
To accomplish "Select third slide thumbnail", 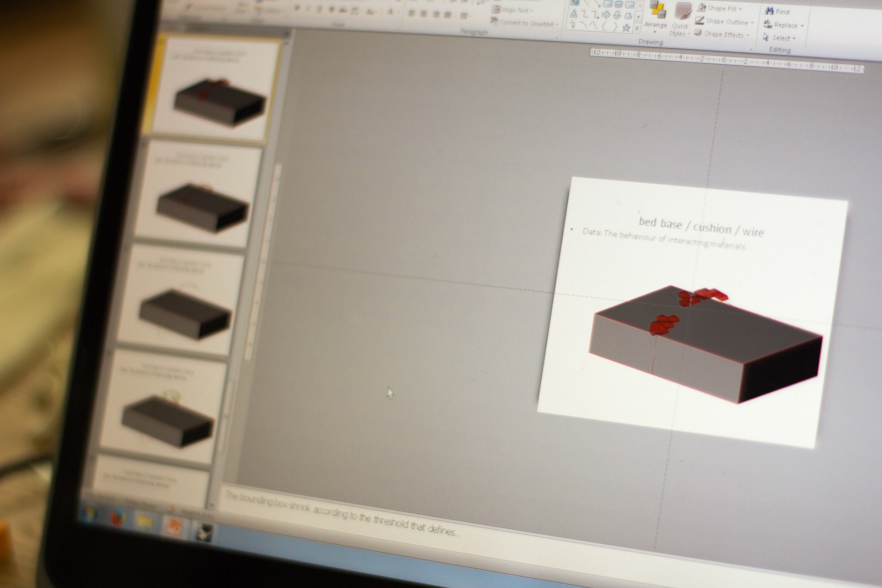I will tap(181, 300).
